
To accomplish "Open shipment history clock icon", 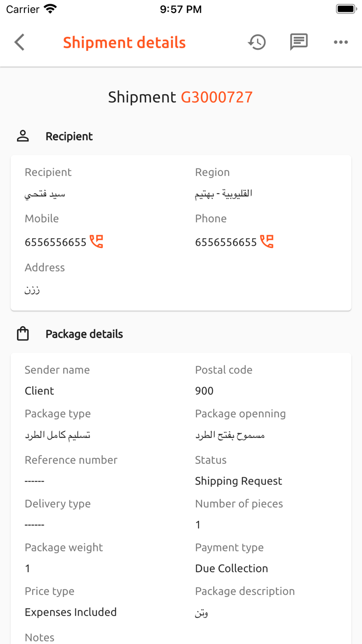I will click(257, 42).
